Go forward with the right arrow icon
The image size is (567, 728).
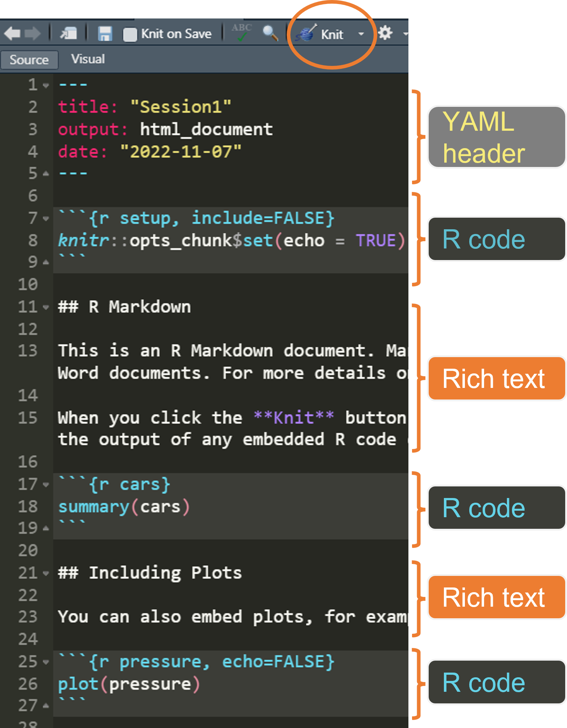(x=33, y=34)
